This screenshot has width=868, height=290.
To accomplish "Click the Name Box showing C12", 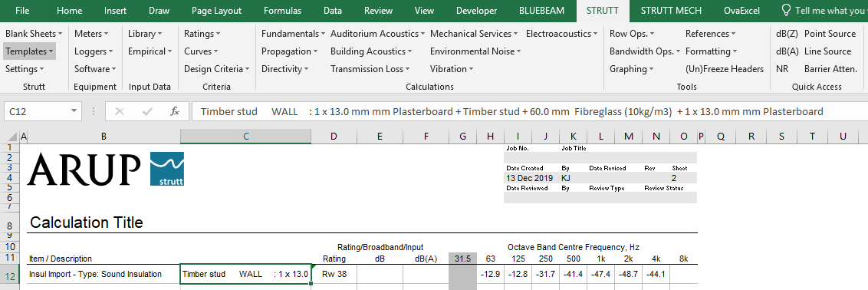I will (x=38, y=111).
